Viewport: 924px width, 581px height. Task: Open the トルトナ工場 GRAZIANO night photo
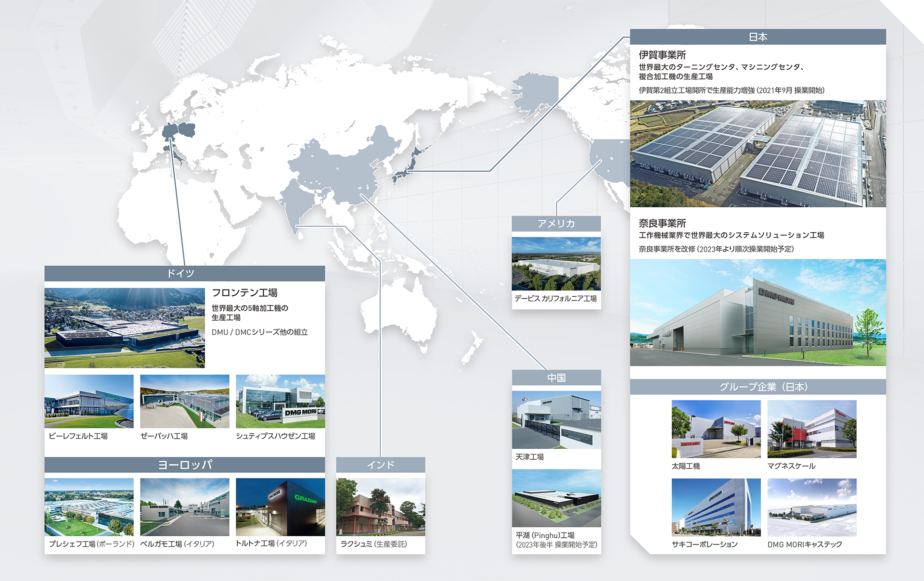(x=281, y=507)
